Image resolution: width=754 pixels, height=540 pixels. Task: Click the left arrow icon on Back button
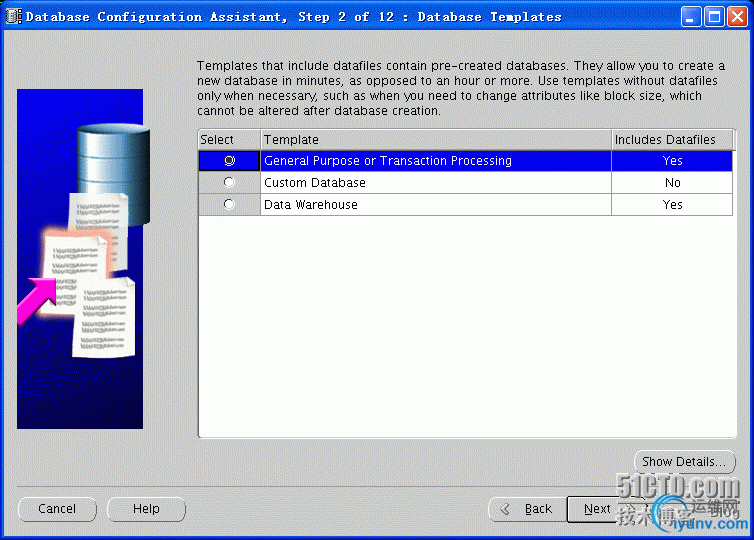(x=505, y=509)
